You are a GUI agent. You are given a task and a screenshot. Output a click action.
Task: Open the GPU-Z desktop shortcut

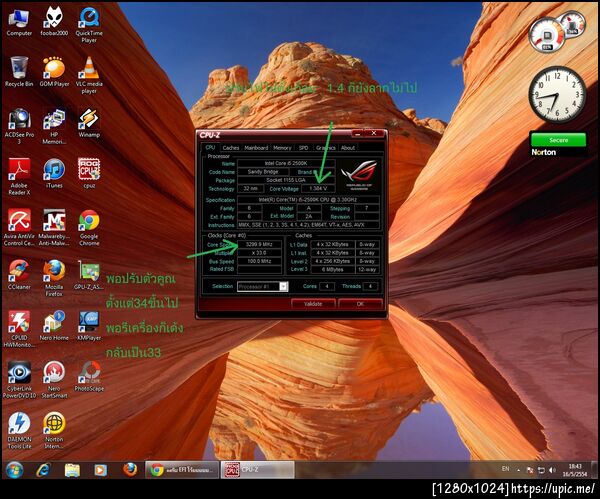click(x=89, y=275)
